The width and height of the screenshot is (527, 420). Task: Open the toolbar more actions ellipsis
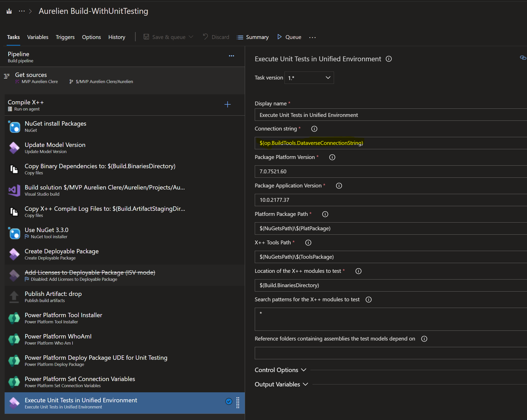(312, 37)
